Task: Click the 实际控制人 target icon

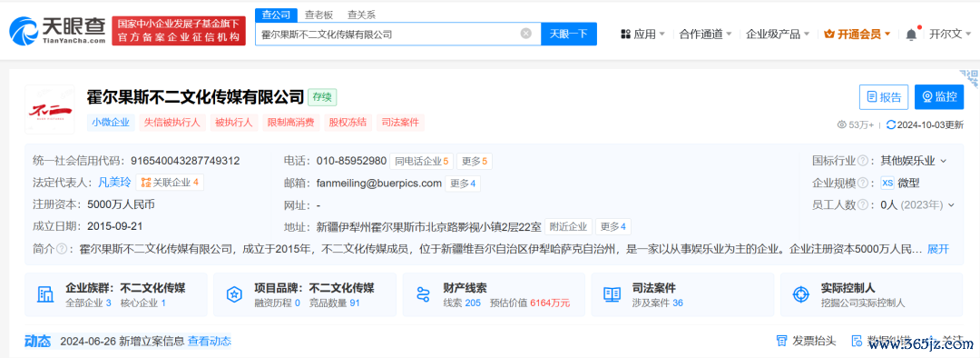Action: [x=800, y=294]
